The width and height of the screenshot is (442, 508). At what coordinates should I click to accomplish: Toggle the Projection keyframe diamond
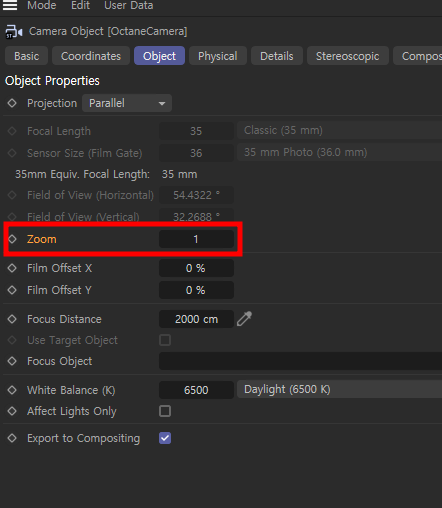point(12,103)
